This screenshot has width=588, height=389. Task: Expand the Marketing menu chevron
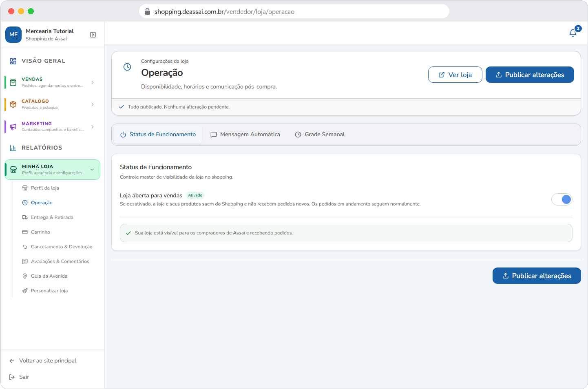click(x=93, y=127)
